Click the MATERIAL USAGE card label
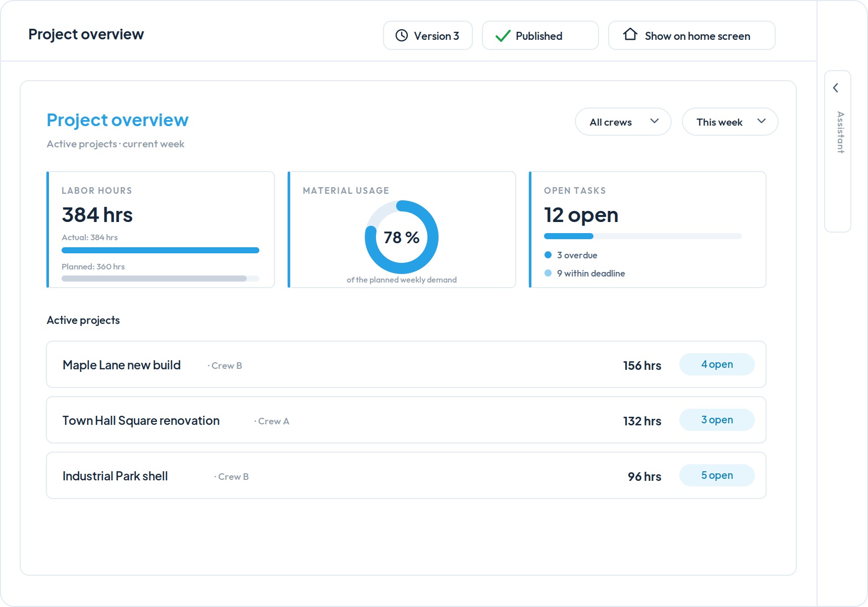 [346, 191]
